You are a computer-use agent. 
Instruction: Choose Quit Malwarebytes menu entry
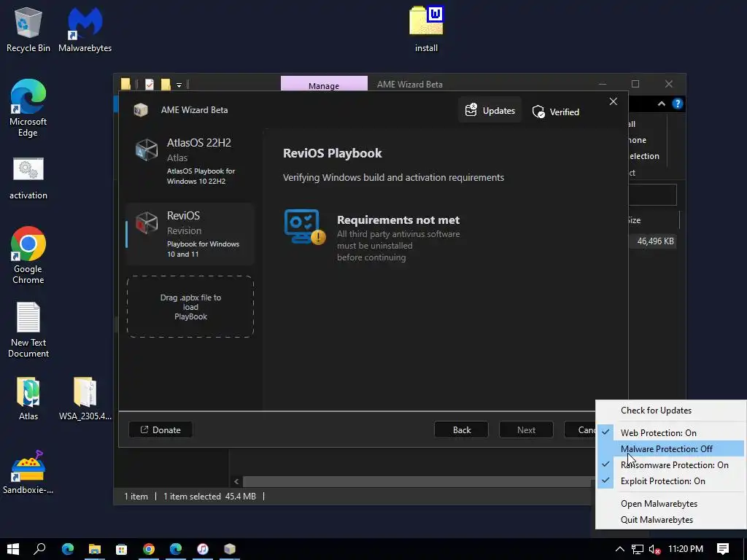[x=671, y=520]
